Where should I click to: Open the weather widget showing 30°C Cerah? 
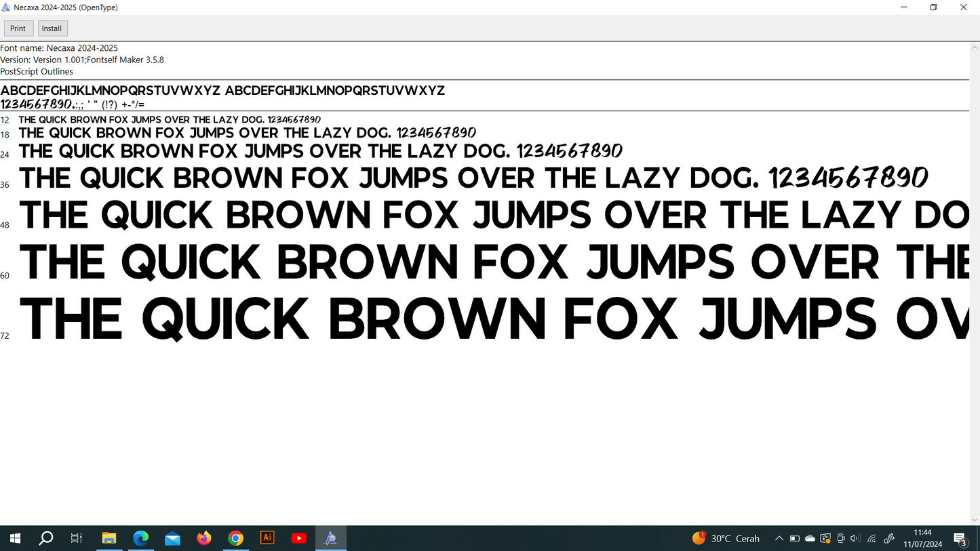[x=726, y=538]
